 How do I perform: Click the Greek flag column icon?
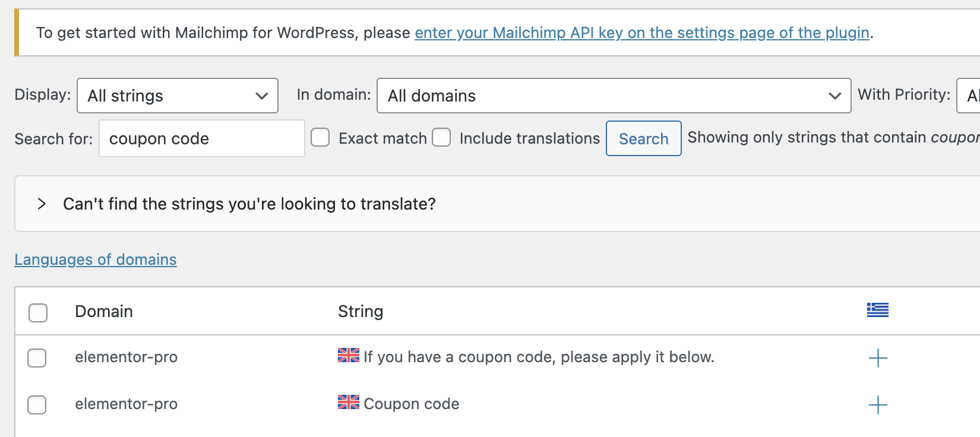pyautogui.click(x=877, y=310)
